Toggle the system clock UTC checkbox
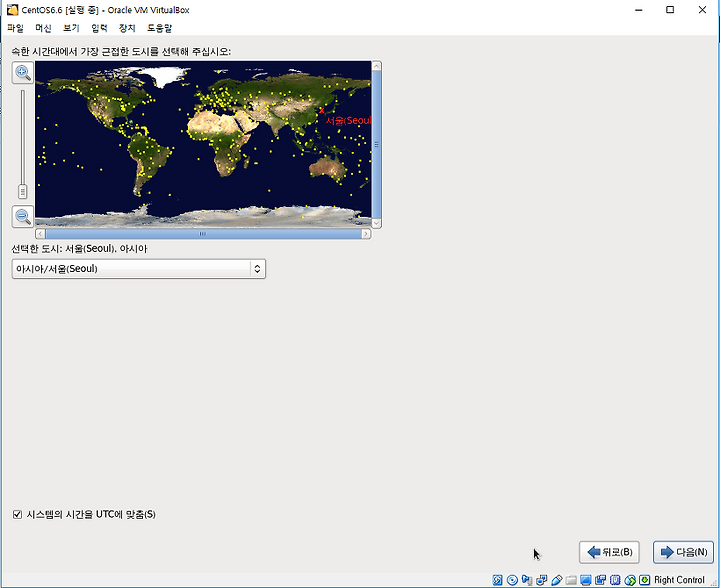 click(x=17, y=515)
